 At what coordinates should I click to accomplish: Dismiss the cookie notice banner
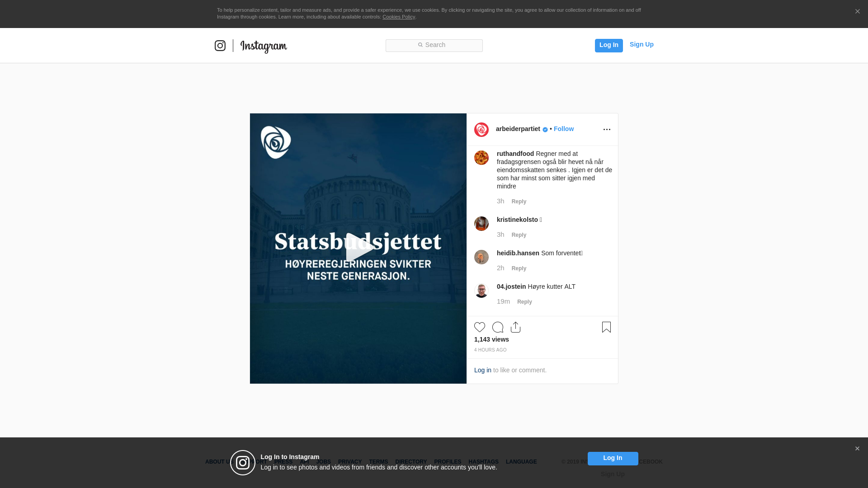[x=857, y=12]
